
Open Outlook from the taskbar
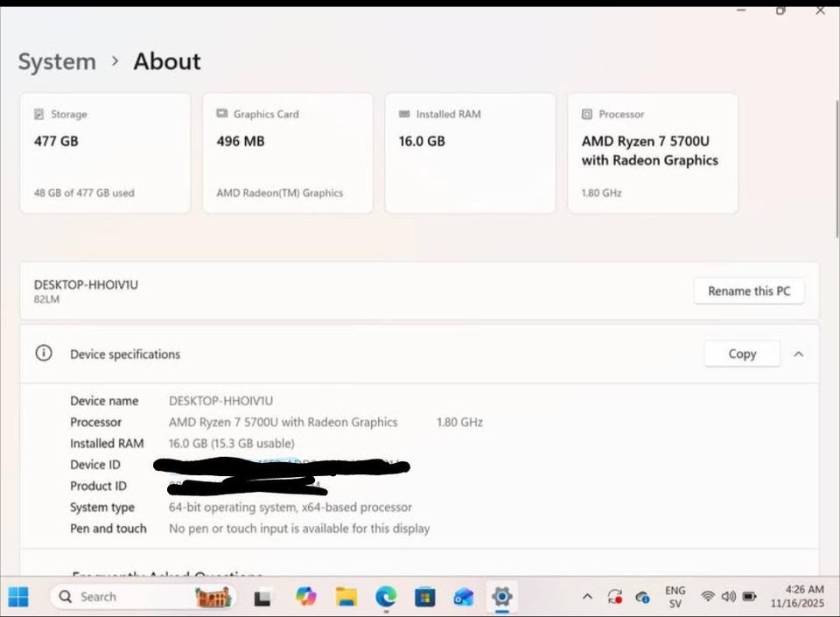point(464,597)
